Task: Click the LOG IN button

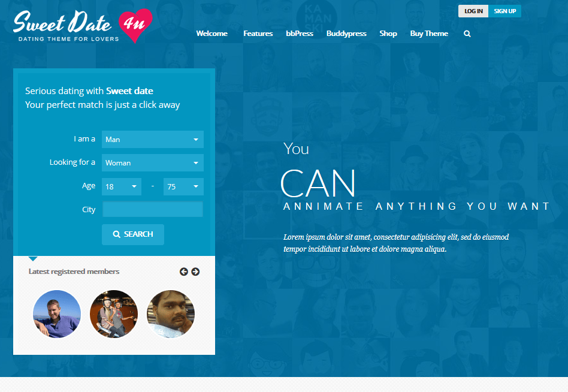Action: click(473, 11)
